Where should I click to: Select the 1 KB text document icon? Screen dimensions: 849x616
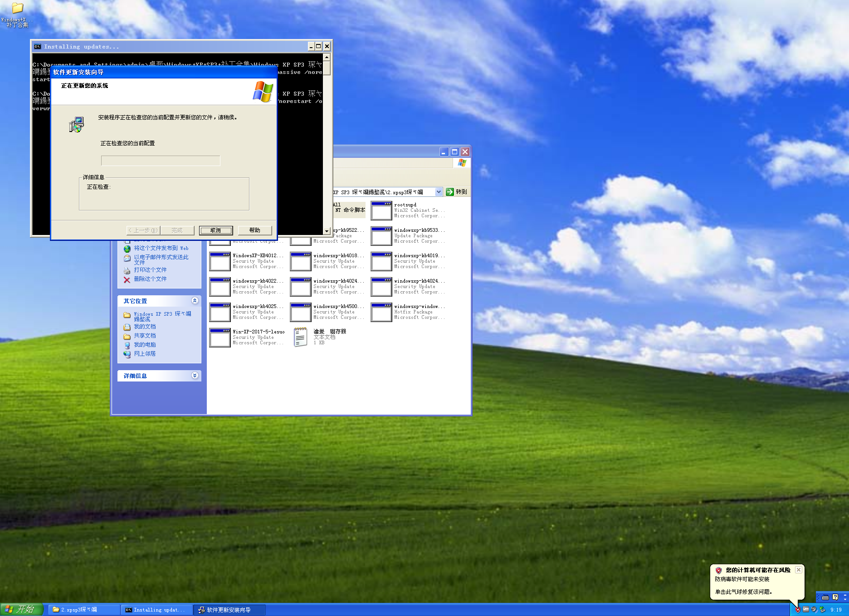click(300, 337)
